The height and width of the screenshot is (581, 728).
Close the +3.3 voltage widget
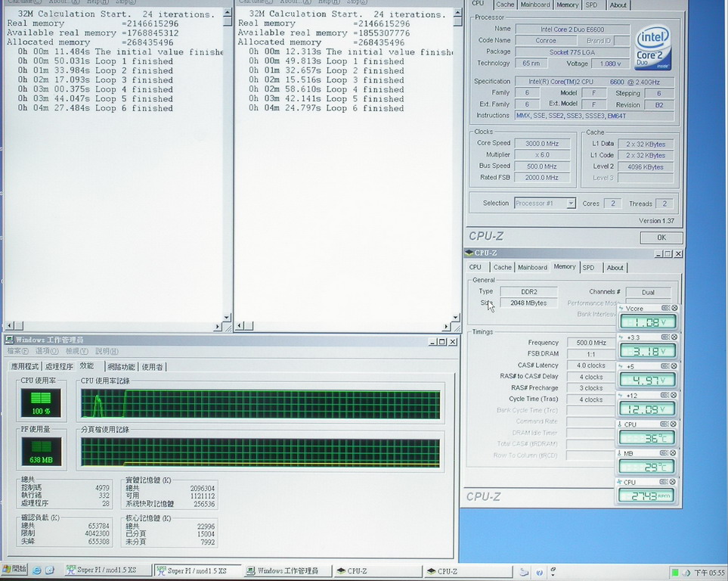[x=674, y=337]
